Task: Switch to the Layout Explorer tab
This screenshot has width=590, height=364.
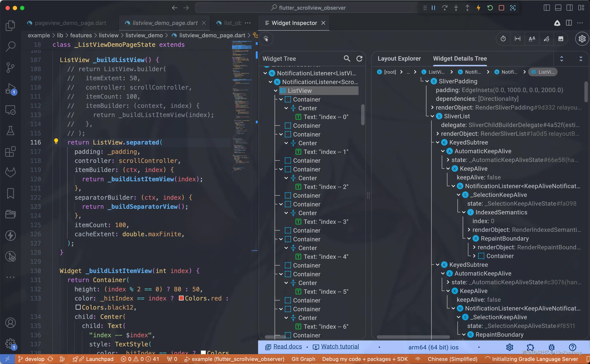Action: point(399,58)
